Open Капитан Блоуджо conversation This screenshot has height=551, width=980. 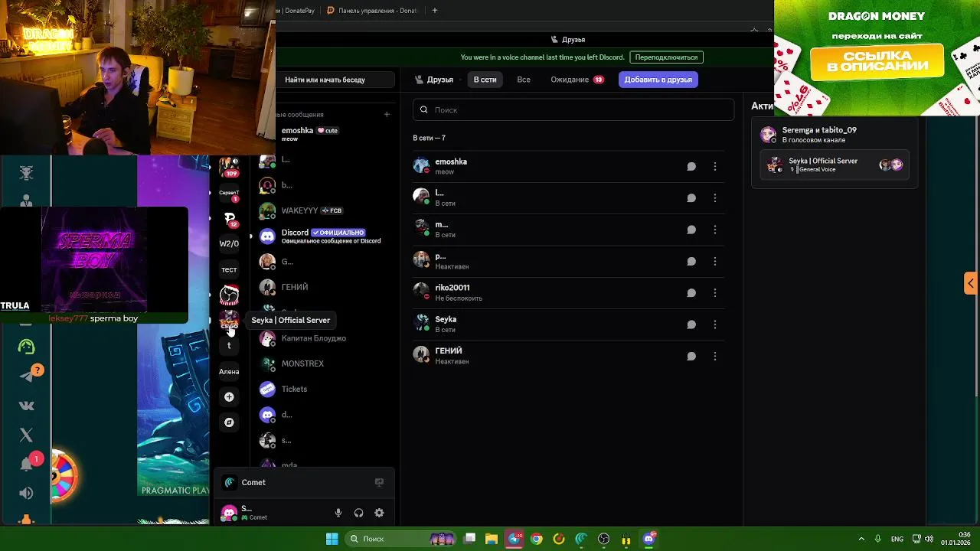[325, 338]
